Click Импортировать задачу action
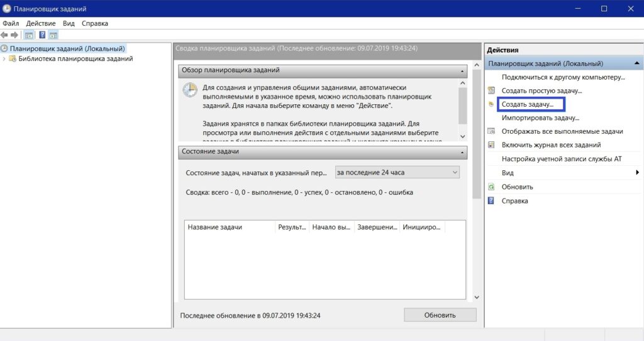Image resolution: width=644 pixels, height=341 pixels. coord(540,118)
